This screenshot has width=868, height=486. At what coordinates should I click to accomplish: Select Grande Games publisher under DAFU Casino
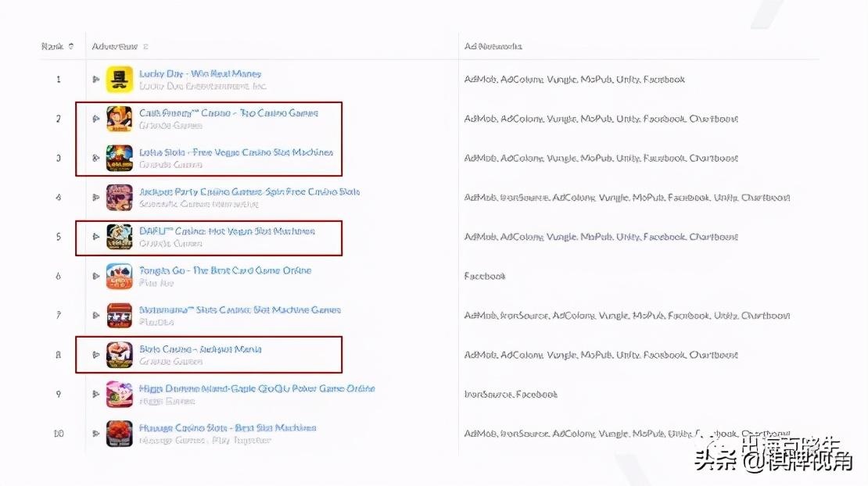[x=170, y=243]
